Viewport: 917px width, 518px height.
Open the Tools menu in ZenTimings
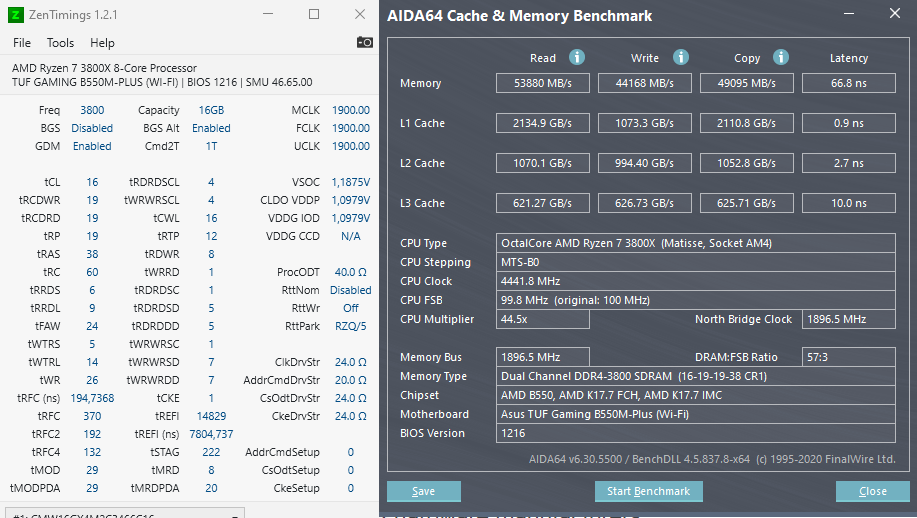point(60,43)
